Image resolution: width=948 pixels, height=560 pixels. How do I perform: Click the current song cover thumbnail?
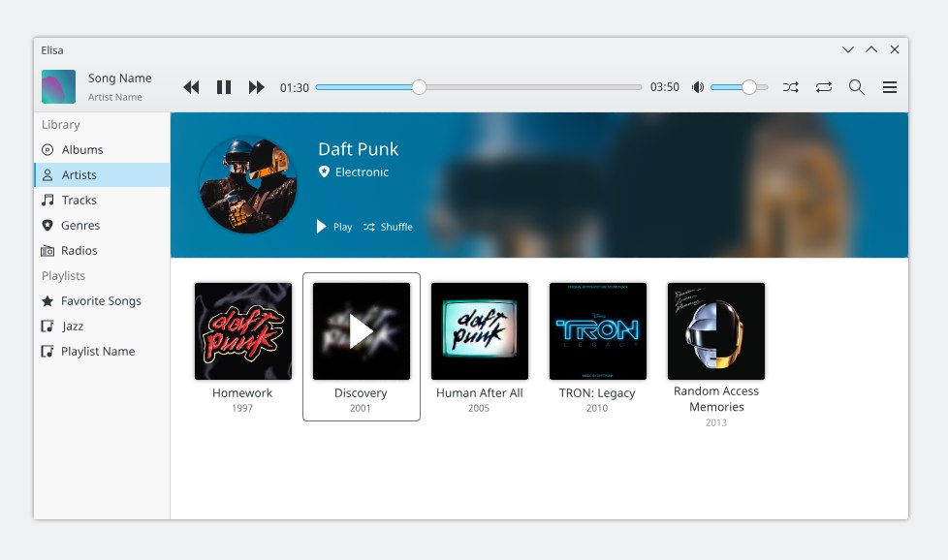tap(59, 87)
